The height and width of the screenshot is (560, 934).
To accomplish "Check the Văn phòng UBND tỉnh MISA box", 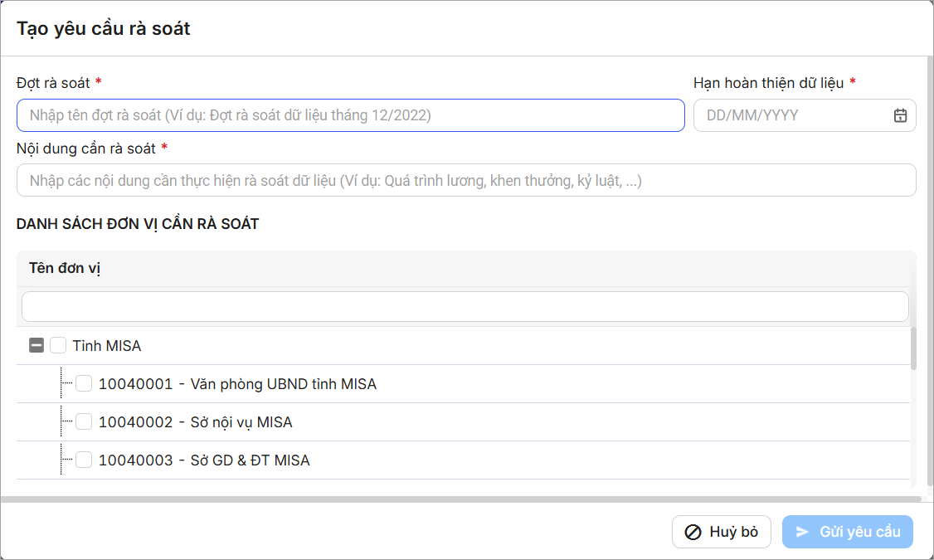I will (84, 384).
